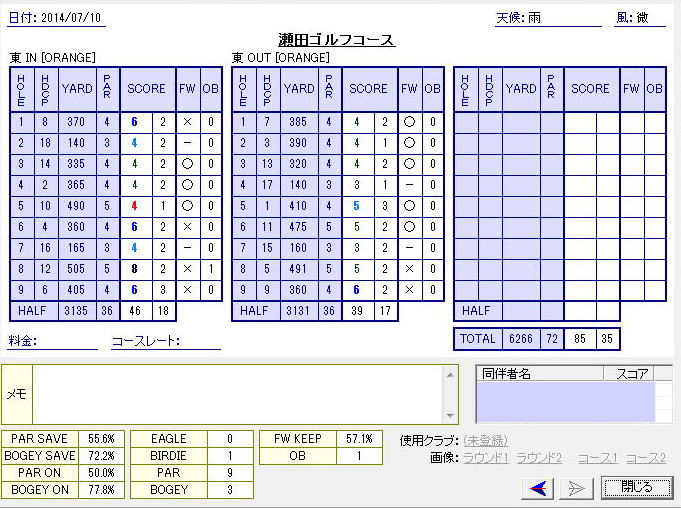Select OUT hole 9 fairway × mark
681x508 pixels.
[410, 290]
